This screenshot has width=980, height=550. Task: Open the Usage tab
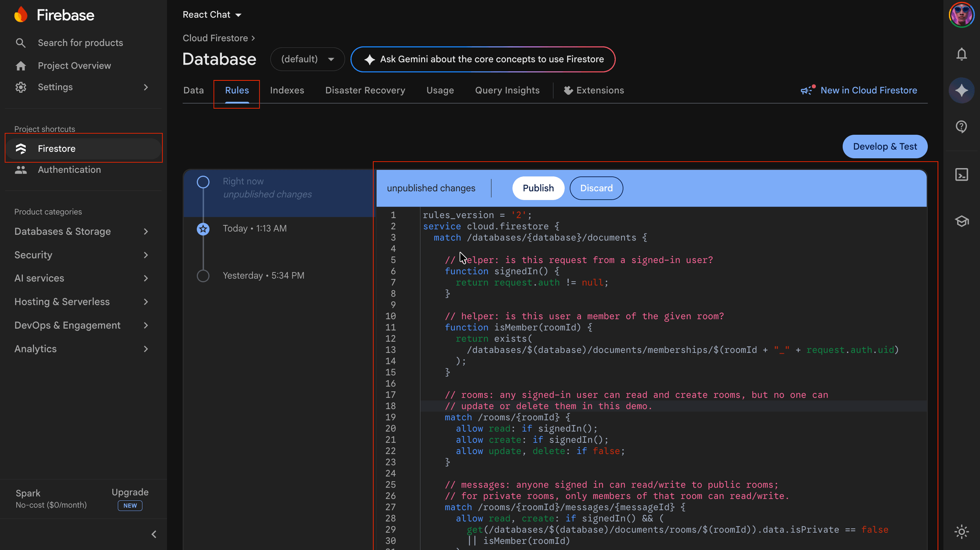pos(440,90)
